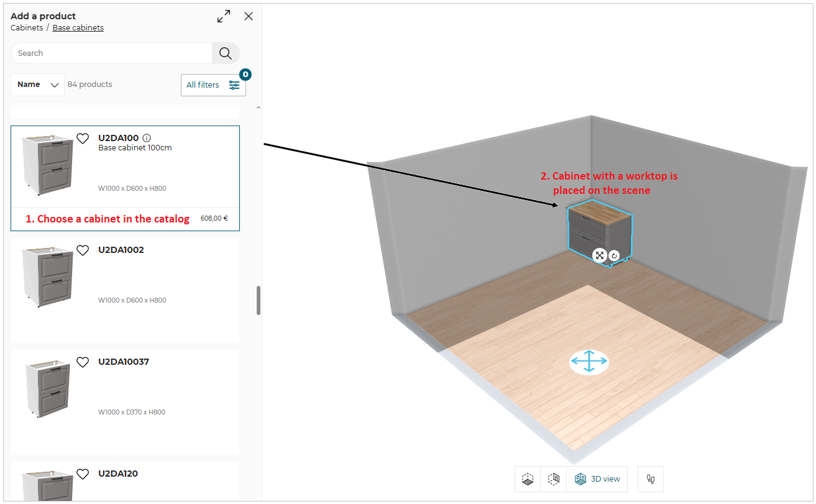Click inside the Search field
Image resolution: width=816 pixels, height=504 pixels.
(112, 53)
